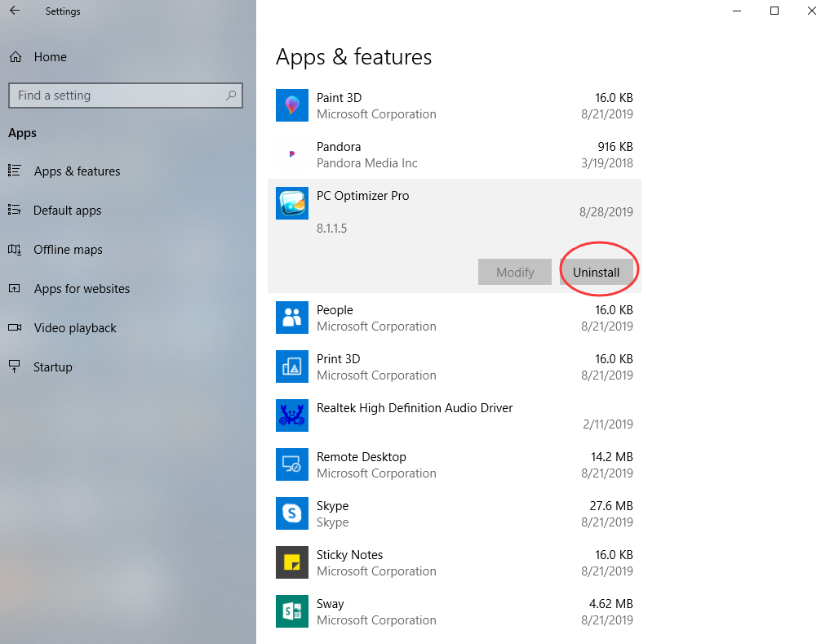Viewport: 821px width, 644px height.
Task: Go back with the Settings arrow
Action: click(15, 11)
